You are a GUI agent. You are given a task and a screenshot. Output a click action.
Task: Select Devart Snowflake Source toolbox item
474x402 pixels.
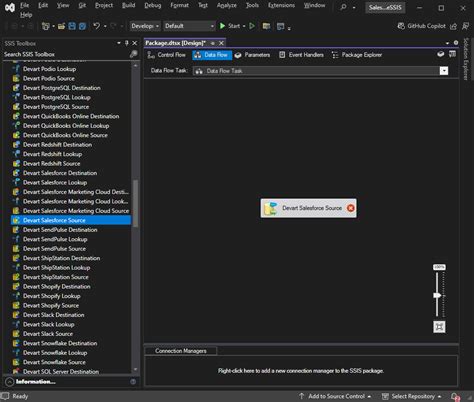[x=54, y=362]
